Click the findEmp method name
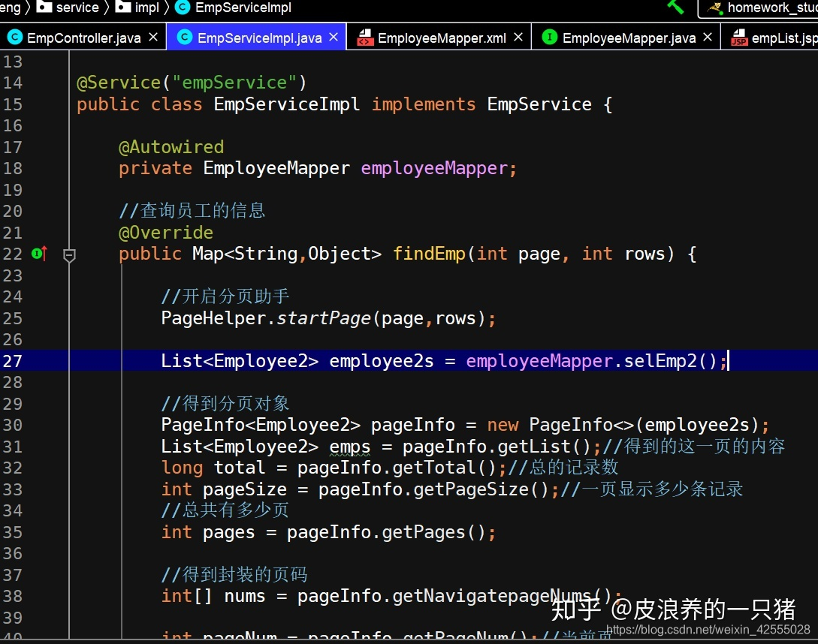818x644 pixels. click(429, 254)
